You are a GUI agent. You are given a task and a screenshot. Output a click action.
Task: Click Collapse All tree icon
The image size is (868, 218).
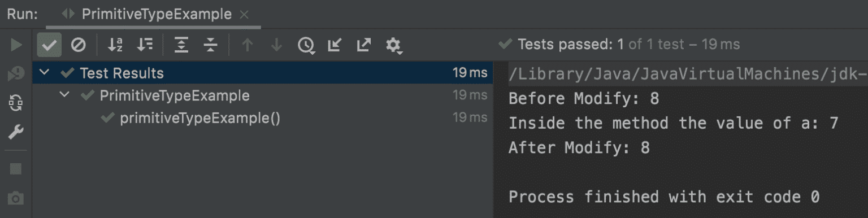[x=211, y=45]
